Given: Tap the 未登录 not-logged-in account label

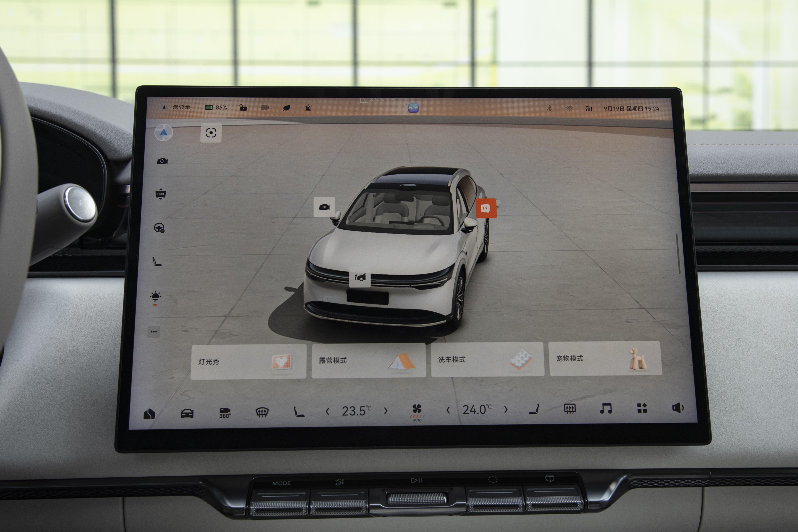Looking at the screenshot, I should 181,107.
